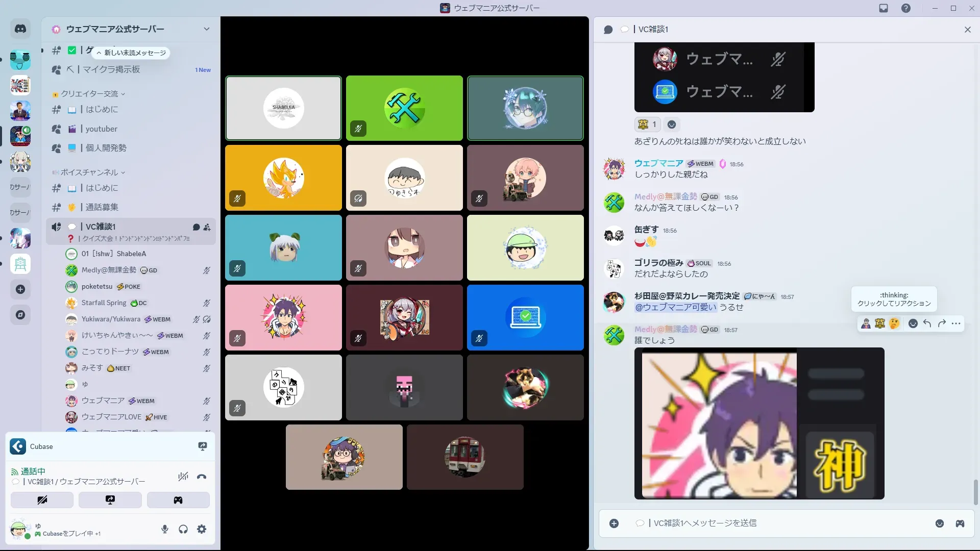Open the 通話募集 channel
Viewport: 980px width, 551px height.
(102, 207)
